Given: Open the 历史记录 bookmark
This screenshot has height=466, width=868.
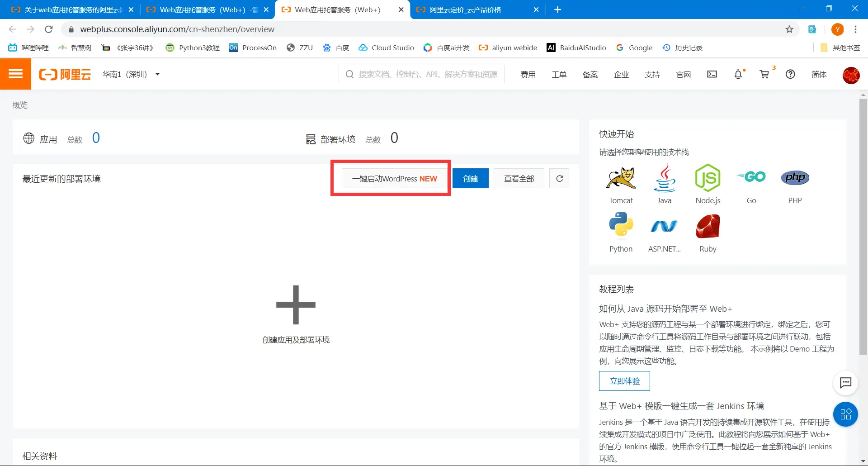Looking at the screenshot, I should click(x=682, y=48).
